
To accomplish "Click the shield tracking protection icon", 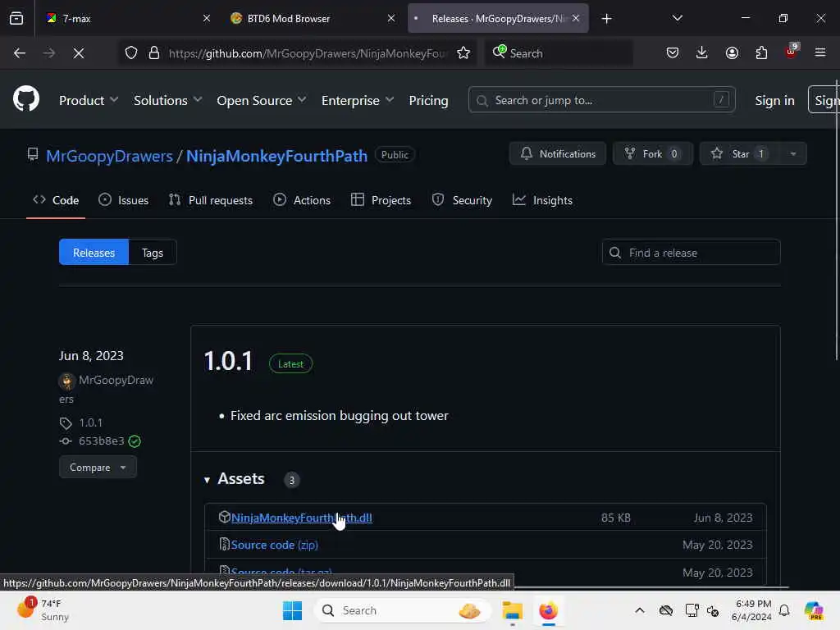I will click(x=131, y=53).
